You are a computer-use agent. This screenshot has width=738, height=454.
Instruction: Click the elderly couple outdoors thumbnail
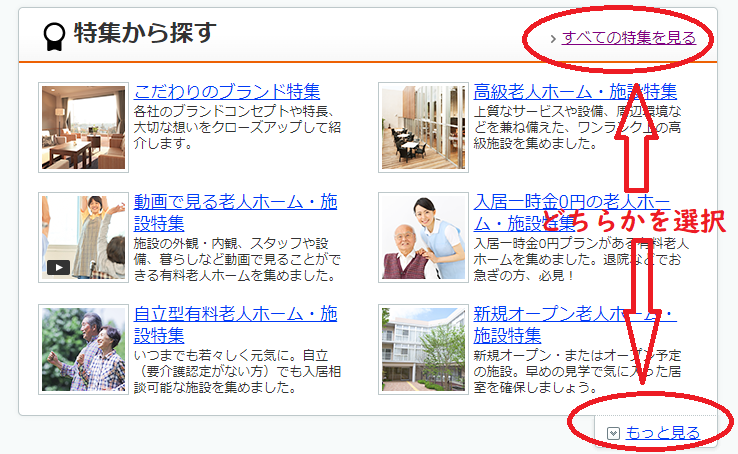pos(83,349)
